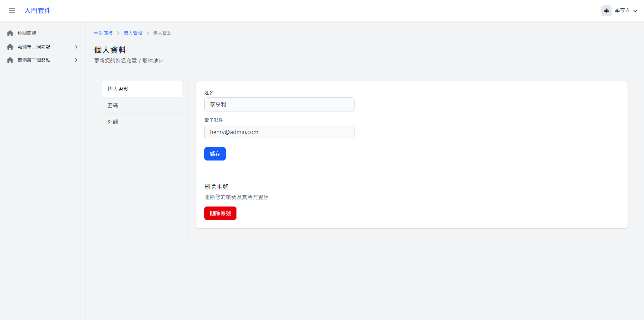Click home icon beside 範例第二個節點

(10, 47)
